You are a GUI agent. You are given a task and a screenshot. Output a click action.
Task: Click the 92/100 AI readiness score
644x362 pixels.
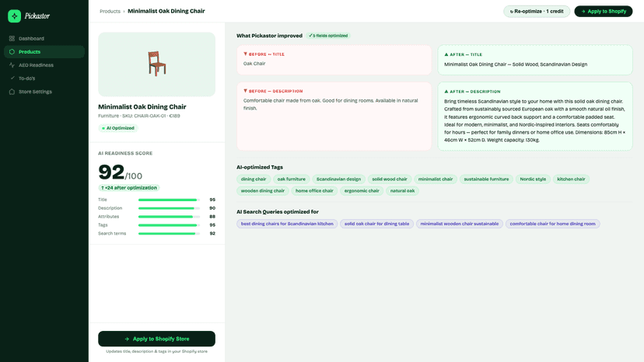pyautogui.click(x=120, y=172)
